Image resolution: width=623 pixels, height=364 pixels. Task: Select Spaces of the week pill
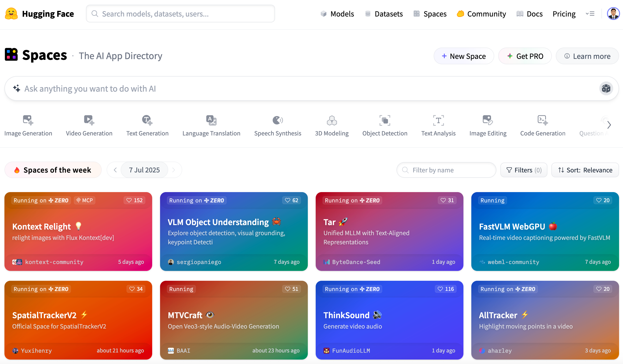point(53,170)
